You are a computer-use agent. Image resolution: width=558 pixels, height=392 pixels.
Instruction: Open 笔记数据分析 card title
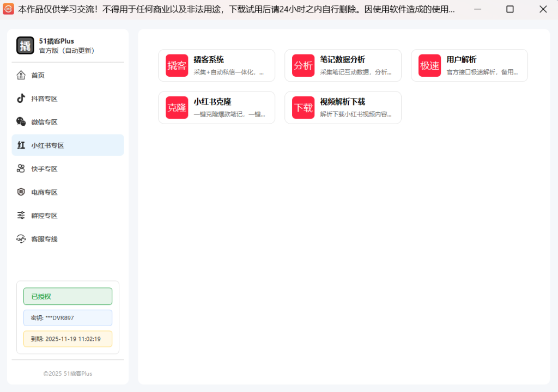click(342, 60)
